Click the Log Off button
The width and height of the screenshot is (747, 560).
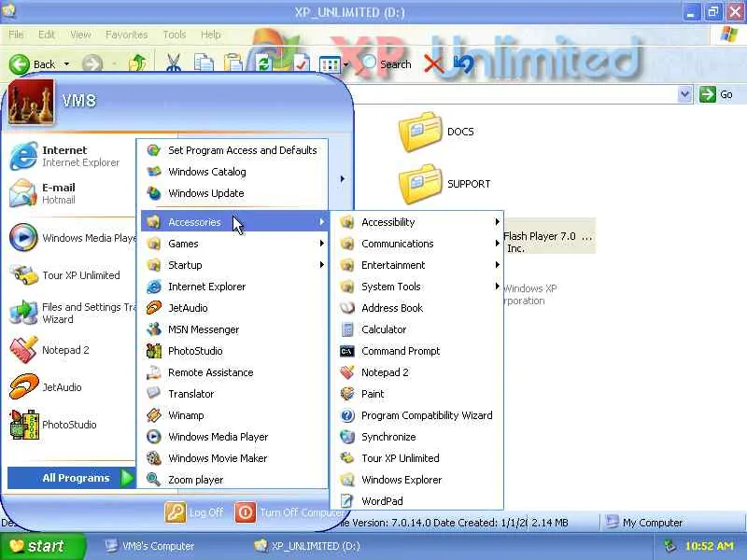194,512
